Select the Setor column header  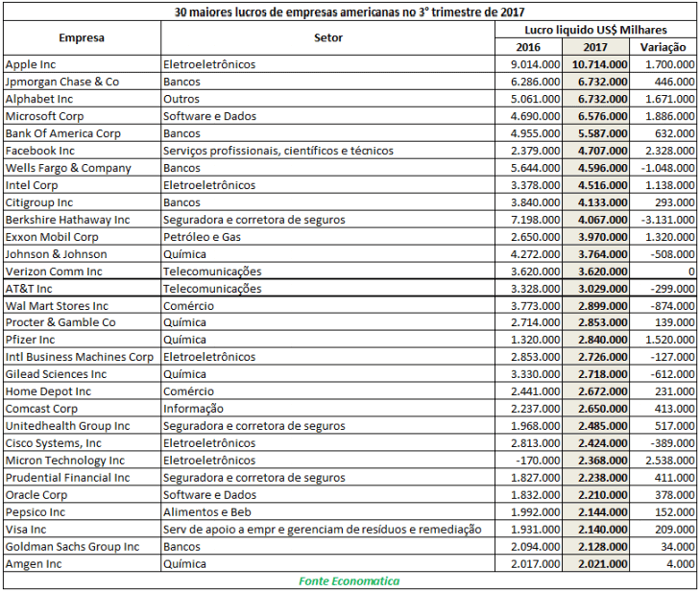coord(328,38)
